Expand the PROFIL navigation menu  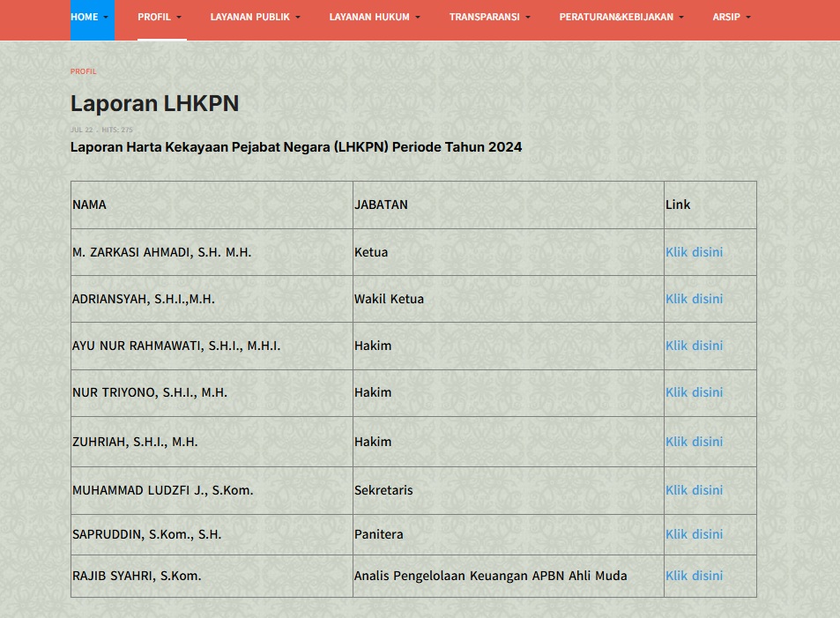[x=160, y=17]
